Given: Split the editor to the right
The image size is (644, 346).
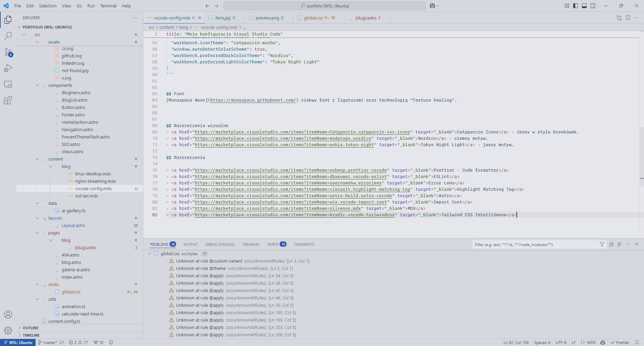Looking at the screenshot, I should point(628,18).
